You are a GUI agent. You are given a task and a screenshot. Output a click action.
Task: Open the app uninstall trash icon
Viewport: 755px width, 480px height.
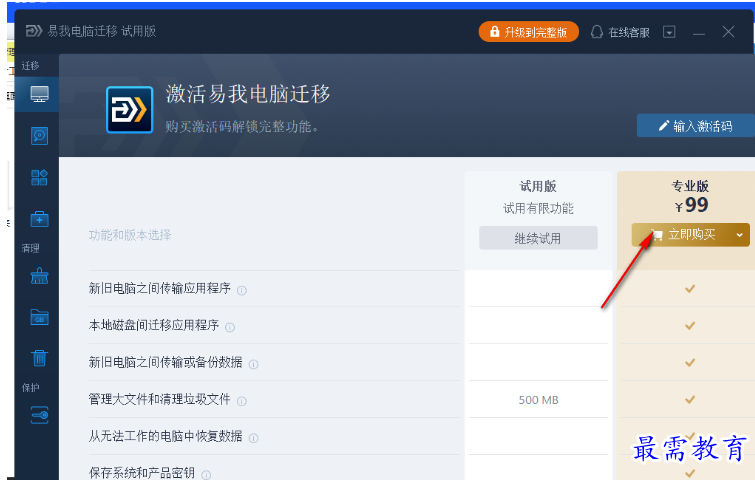click(39, 358)
